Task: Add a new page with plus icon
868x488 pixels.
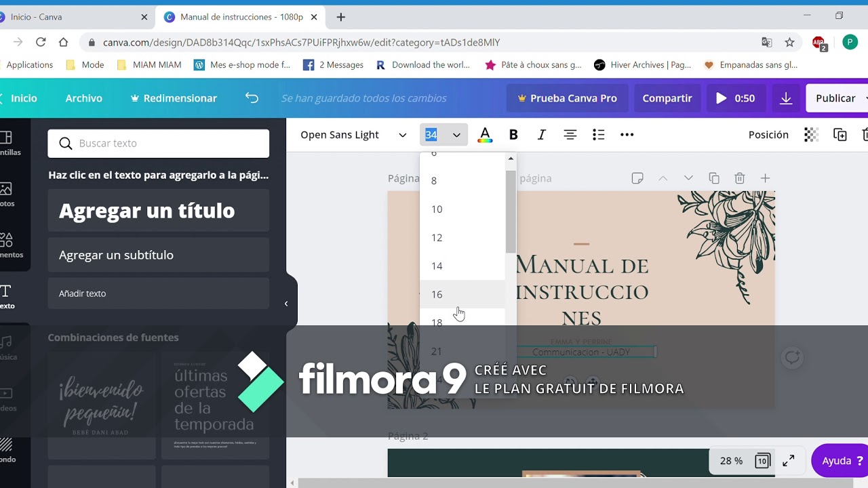Action: click(x=765, y=178)
